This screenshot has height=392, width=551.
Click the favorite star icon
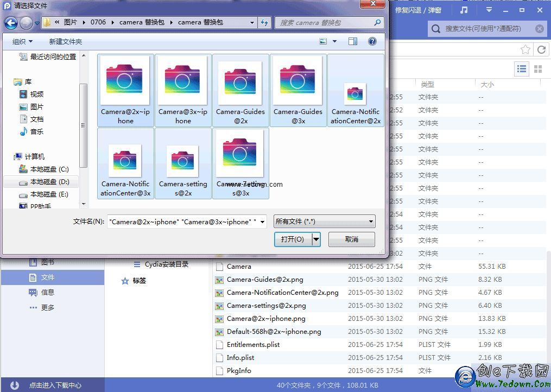click(525, 49)
